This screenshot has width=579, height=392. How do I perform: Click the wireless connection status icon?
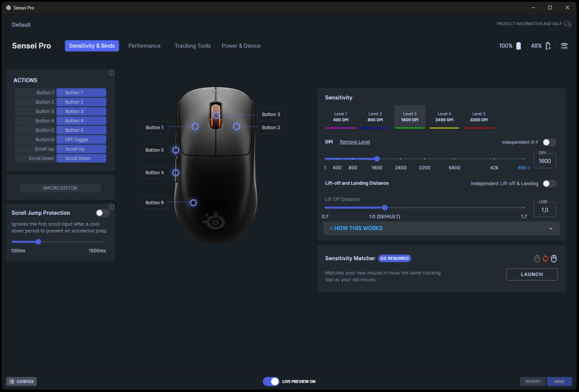point(564,46)
